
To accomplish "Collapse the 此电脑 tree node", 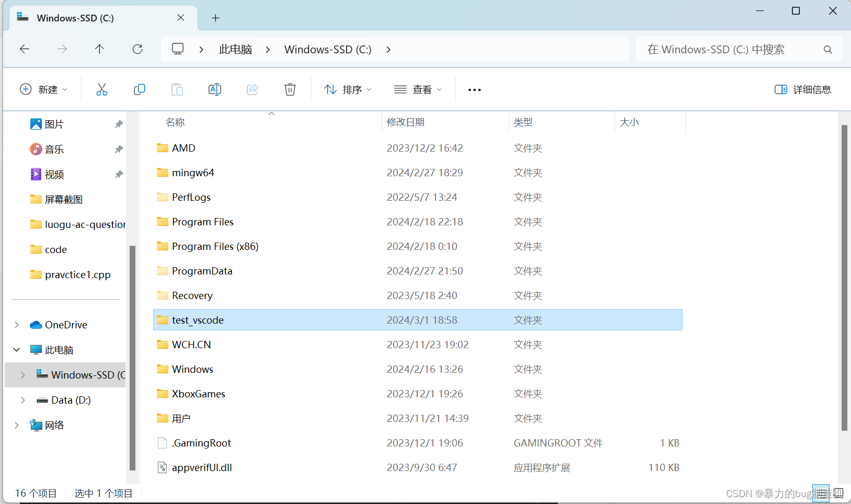I will click(17, 350).
